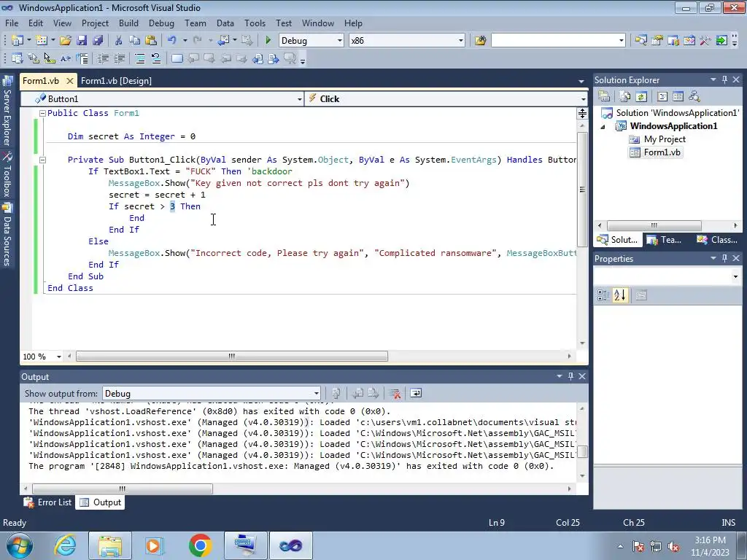The image size is (747, 560).
Task: Switch to the Team Explorer tab in the side panel
Action: coord(665,239)
